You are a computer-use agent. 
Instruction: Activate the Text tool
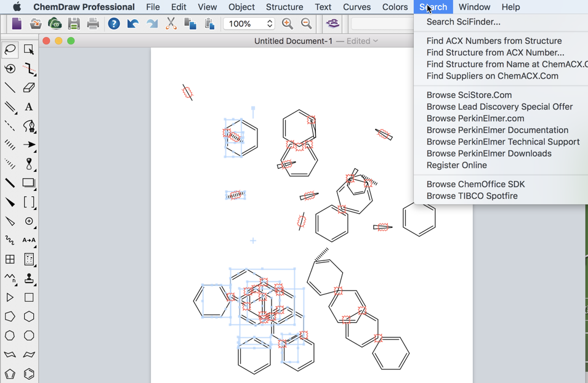(x=28, y=107)
